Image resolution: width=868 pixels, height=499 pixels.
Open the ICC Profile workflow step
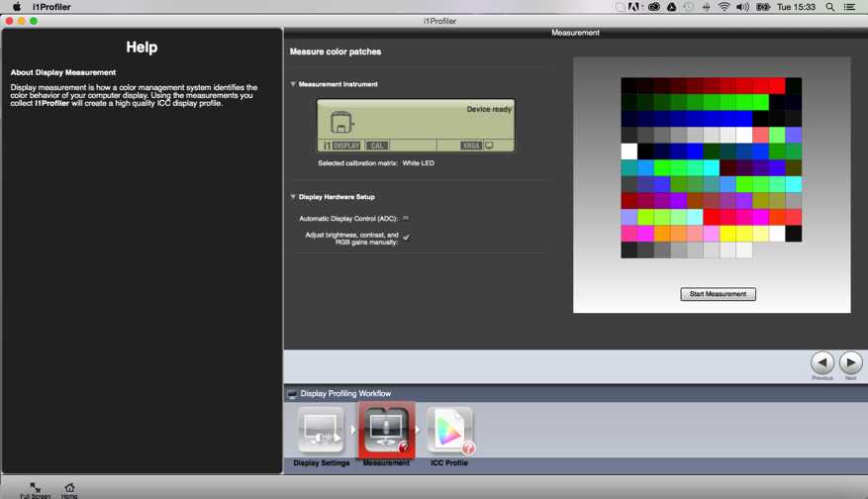click(x=450, y=430)
